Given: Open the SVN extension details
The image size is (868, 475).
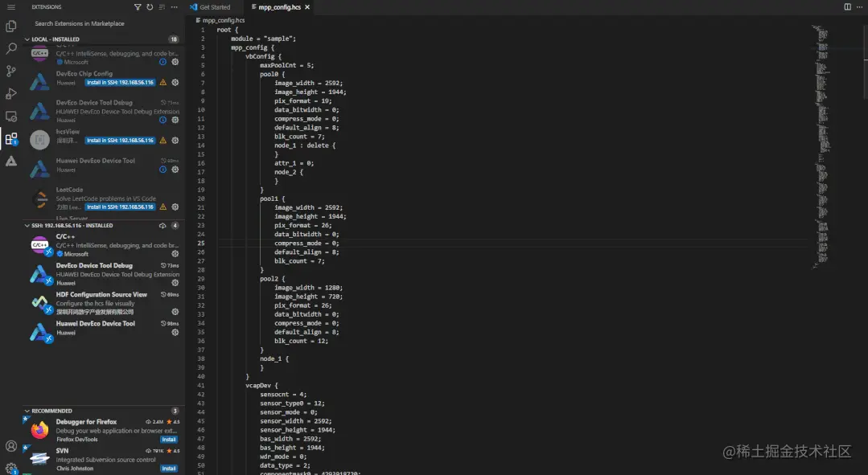Looking at the screenshot, I should 104,460.
